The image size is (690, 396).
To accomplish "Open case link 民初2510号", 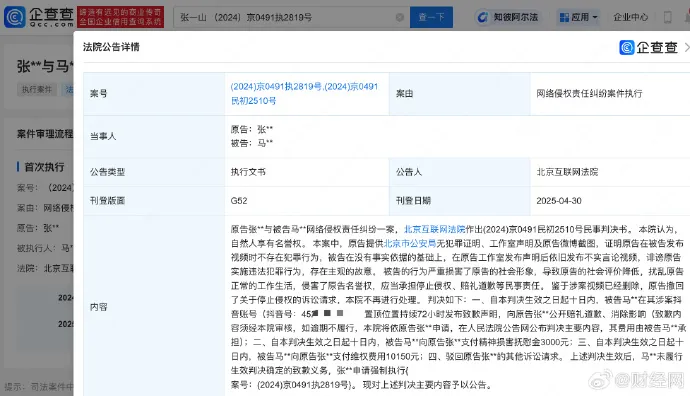I will click(x=253, y=101).
